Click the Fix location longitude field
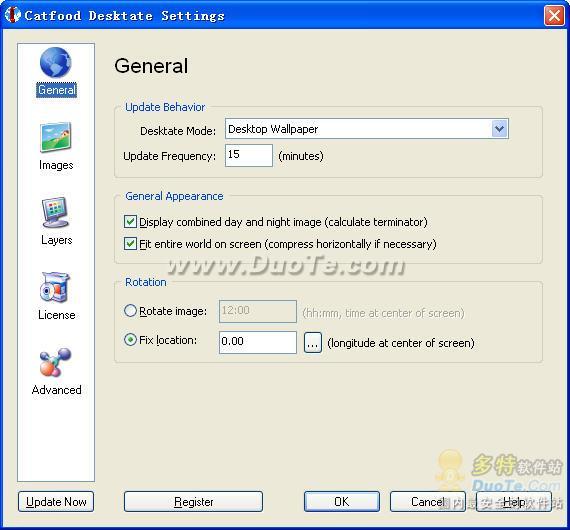Viewport: 570px width, 530px height. coord(258,342)
